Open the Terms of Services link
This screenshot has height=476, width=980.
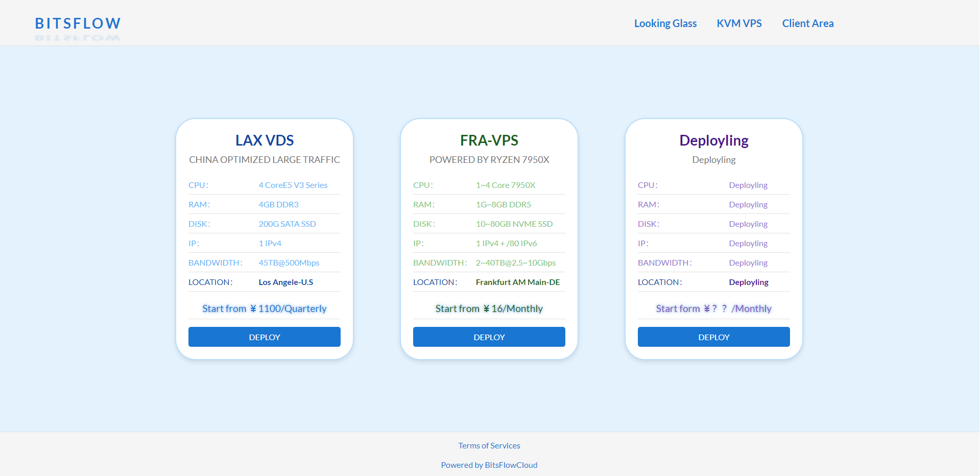click(489, 445)
